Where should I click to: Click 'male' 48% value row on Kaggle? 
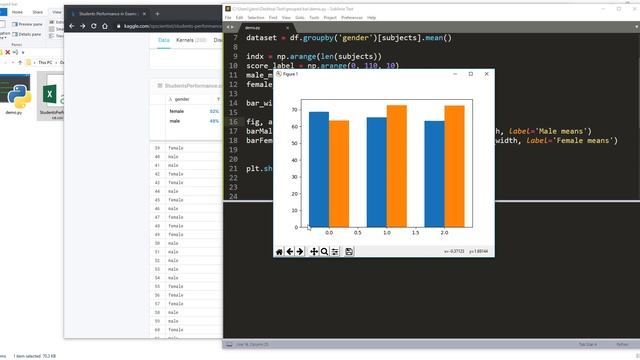(194, 121)
